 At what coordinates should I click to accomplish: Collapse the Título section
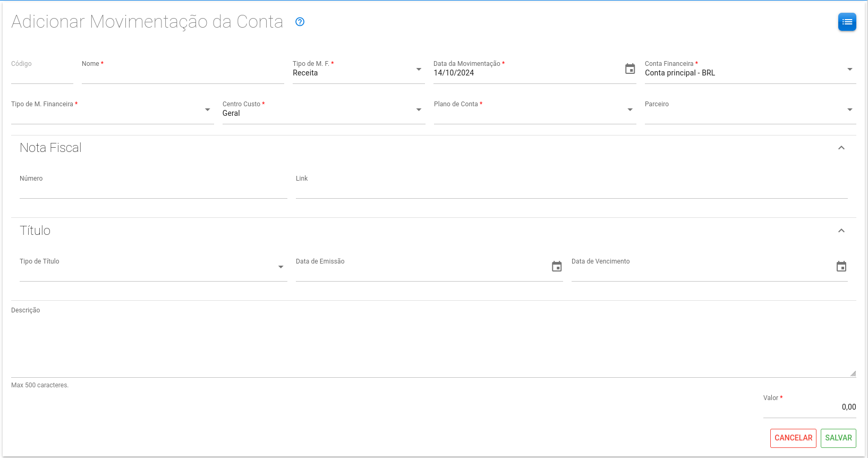(841, 231)
